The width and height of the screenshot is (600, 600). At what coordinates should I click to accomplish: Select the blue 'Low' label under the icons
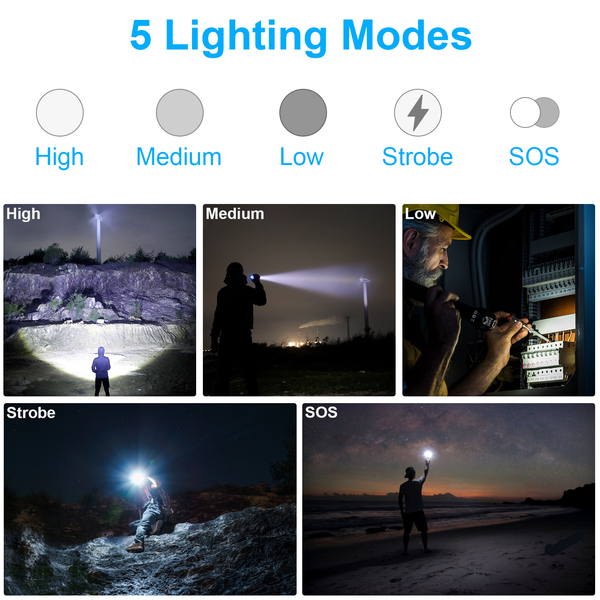[302, 157]
